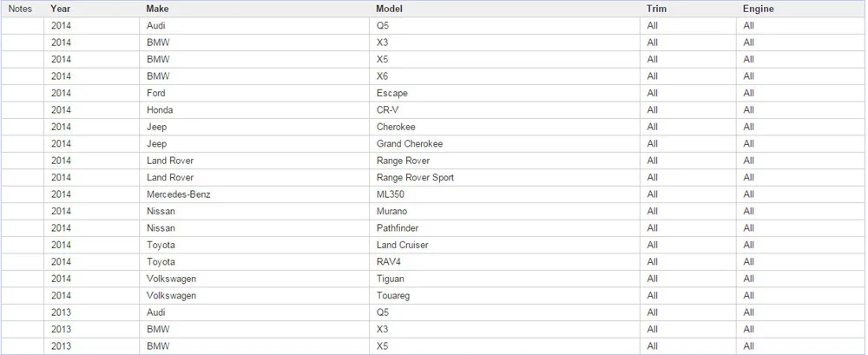The image size is (868, 355).
Task: Select the Grand Cherokee model cell
Action: 504,143
